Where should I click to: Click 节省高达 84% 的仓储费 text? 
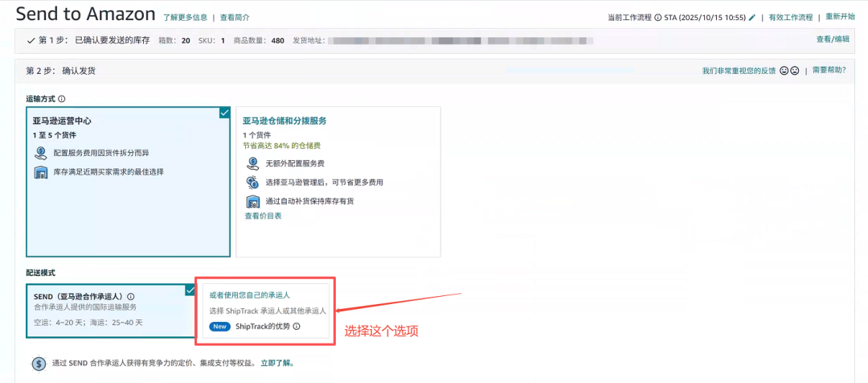[x=282, y=146]
